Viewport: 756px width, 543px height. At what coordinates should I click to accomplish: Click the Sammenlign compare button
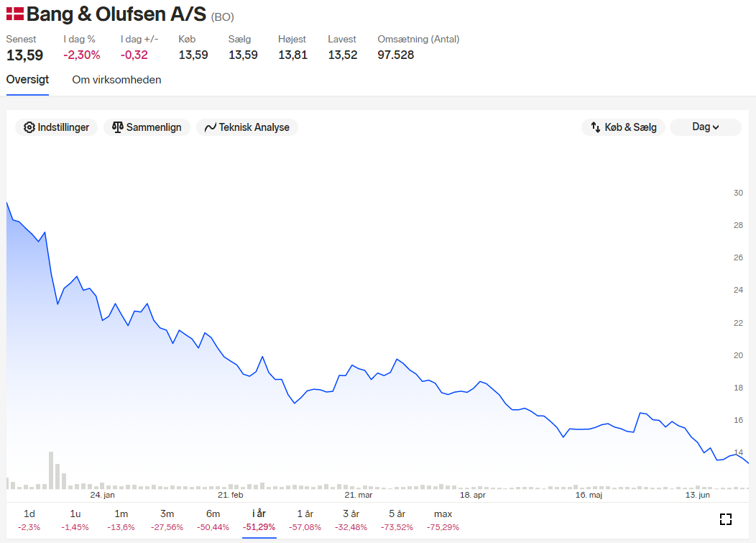(147, 127)
